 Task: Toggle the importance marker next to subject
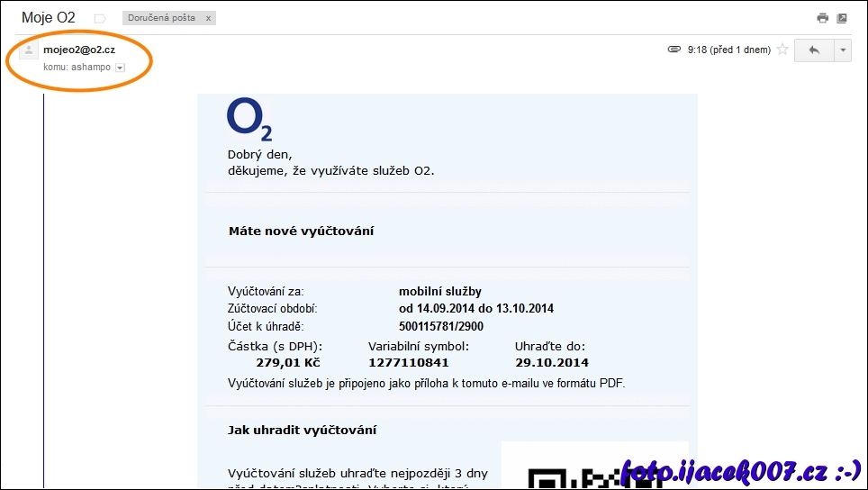coord(100,18)
